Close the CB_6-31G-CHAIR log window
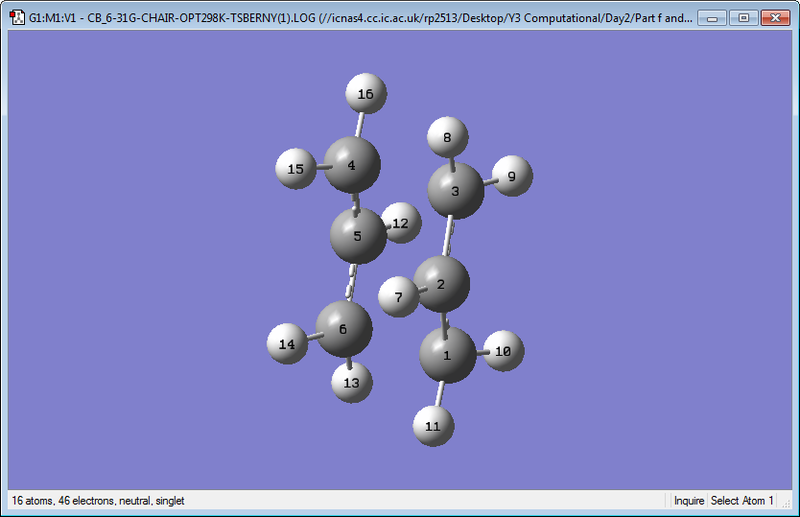 (x=775, y=18)
